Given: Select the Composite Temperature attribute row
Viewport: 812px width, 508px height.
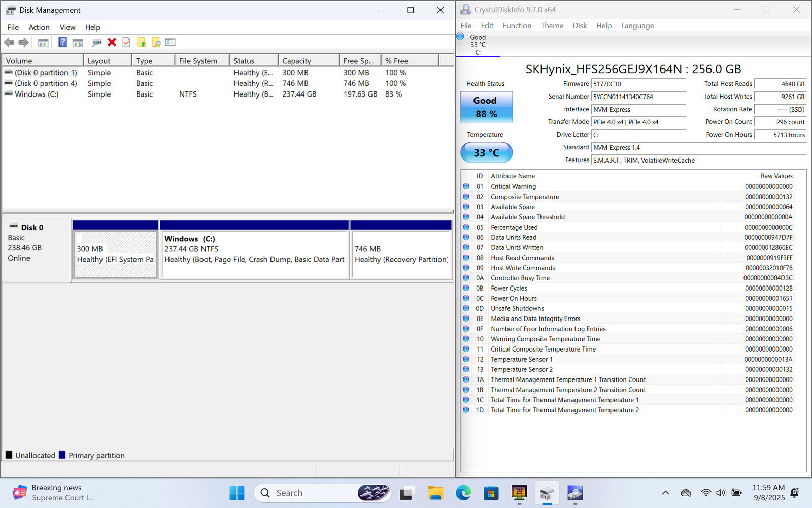Looking at the screenshot, I should click(x=628, y=197).
